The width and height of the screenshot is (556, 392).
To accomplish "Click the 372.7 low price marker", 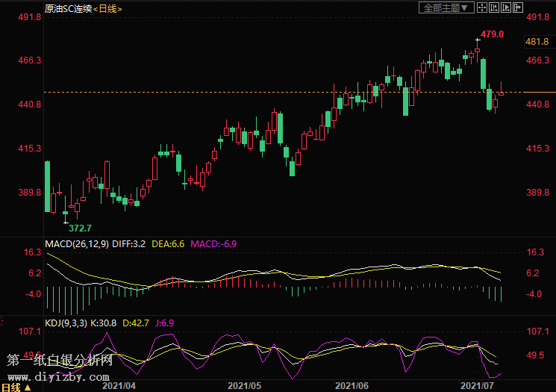I will tap(78, 228).
